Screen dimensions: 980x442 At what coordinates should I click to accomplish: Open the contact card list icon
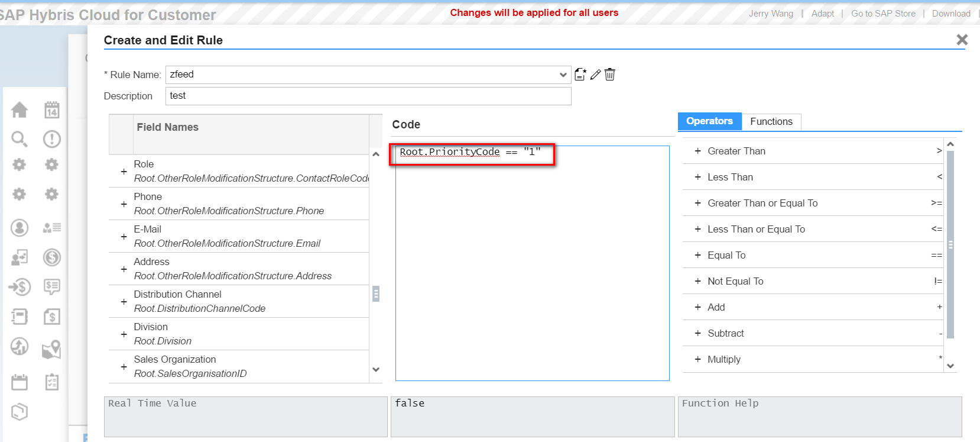coord(52,228)
